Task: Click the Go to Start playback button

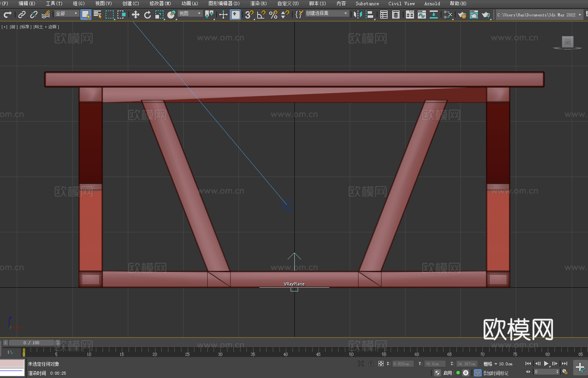Action: pyautogui.click(x=528, y=364)
